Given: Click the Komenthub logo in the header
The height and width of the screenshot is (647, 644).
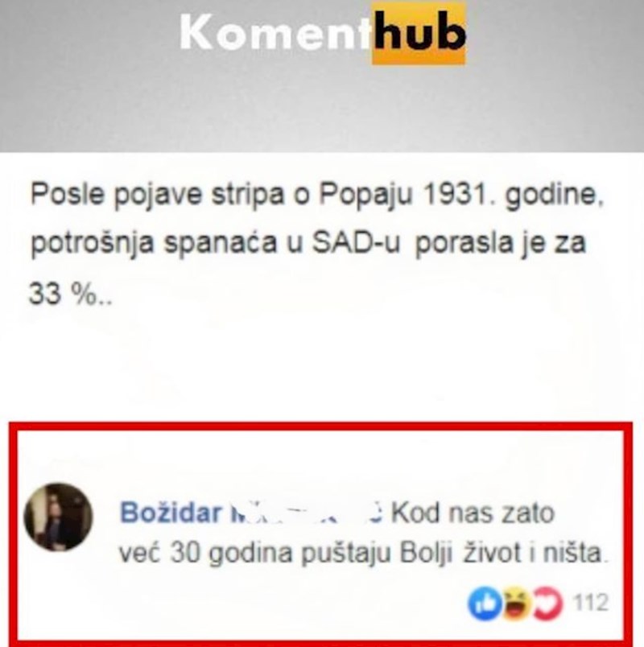Looking at the screenshot, I should coord(323,33).
